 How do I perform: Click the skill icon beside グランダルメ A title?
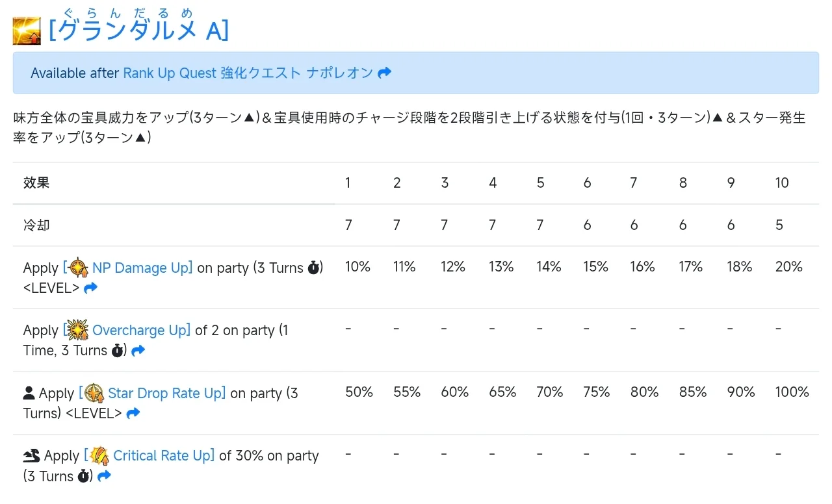click(x=27, y=31)
